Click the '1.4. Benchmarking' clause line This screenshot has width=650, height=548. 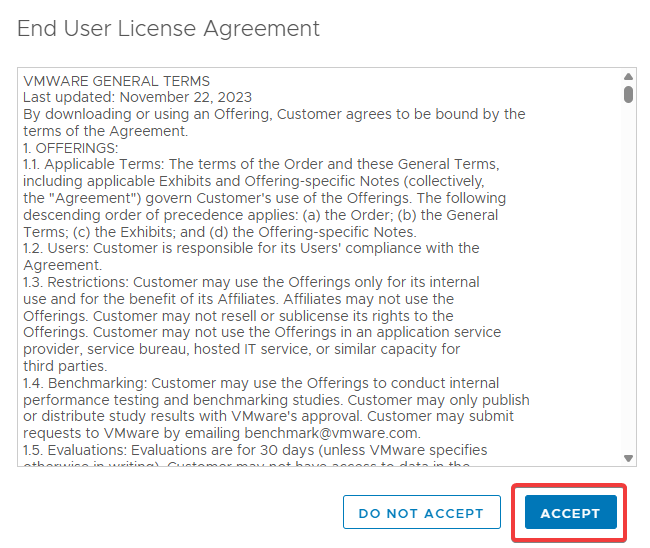[x=261, y=383]
